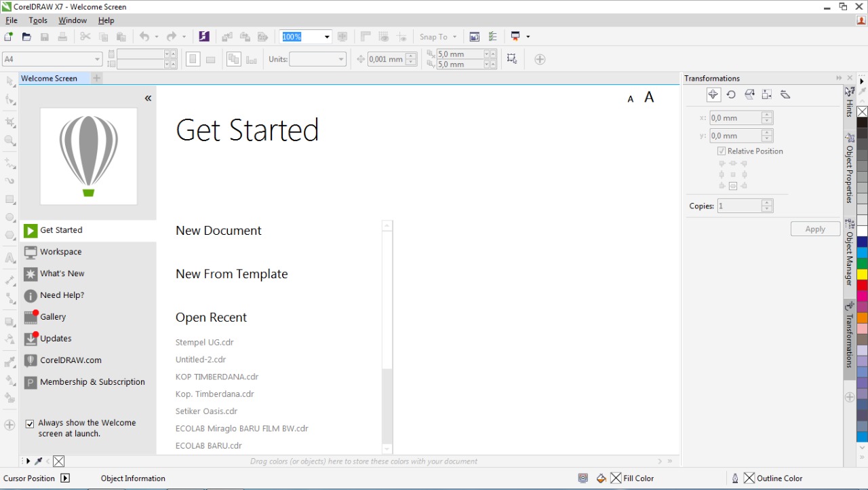Increase text size with large A
The width and height of the screenshot is (868, 490).
[x=649, y=98]
